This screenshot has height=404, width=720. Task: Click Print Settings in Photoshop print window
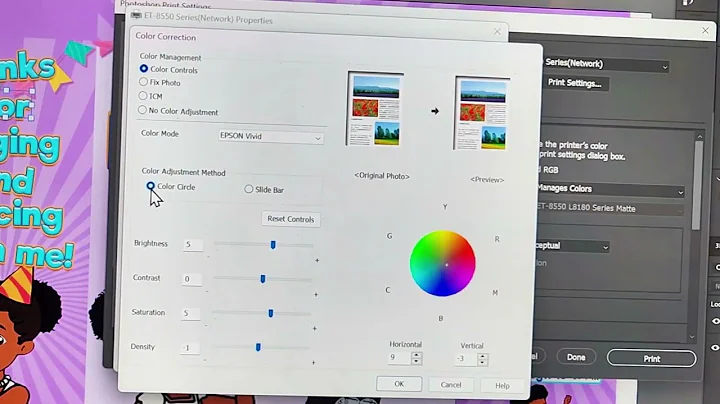[x=575, y=83]
